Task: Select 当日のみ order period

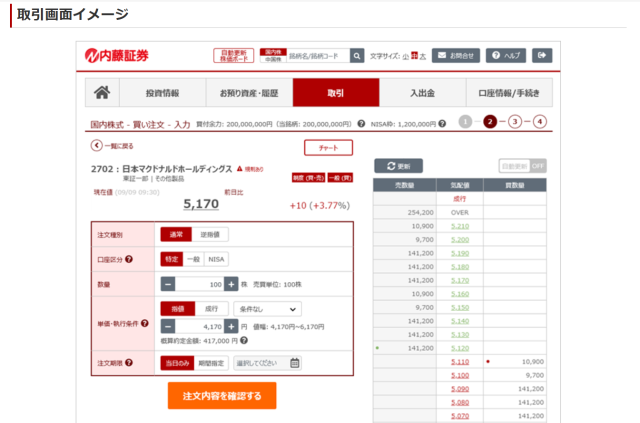Action: 177,363
